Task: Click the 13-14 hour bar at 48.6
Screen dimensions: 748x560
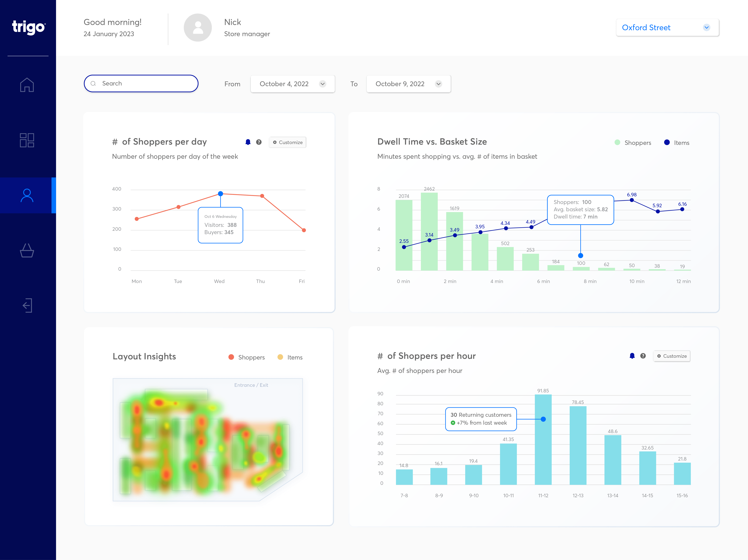Action: click(613, 460)
